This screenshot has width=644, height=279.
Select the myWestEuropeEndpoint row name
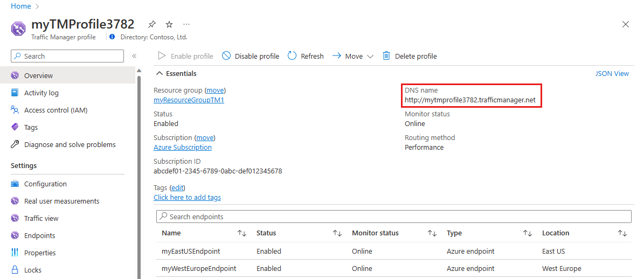199,268
